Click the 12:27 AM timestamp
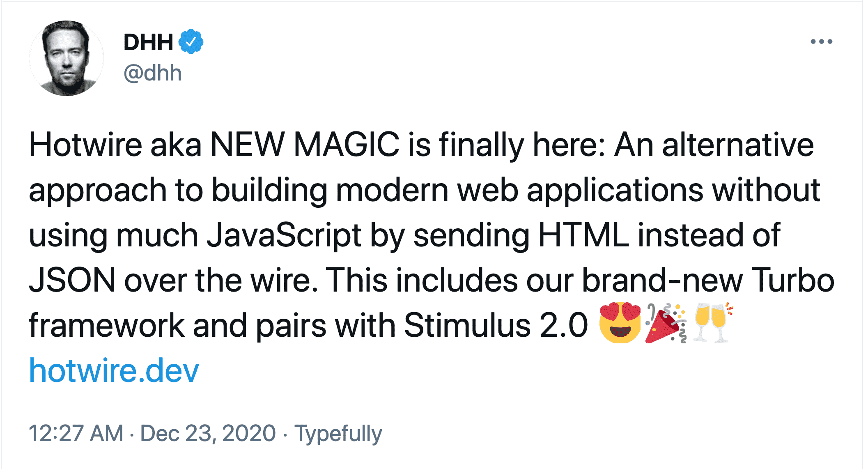The height and width of the screenshot is (469, 868). (76, 433)
